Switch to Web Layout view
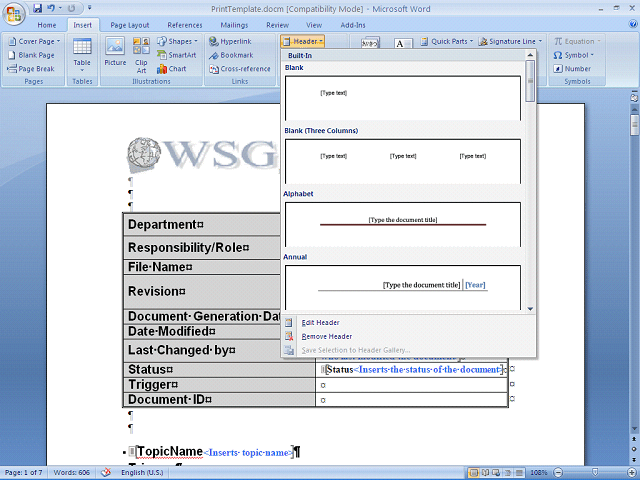This screenshot has height=480, width=640. point(498,473)
